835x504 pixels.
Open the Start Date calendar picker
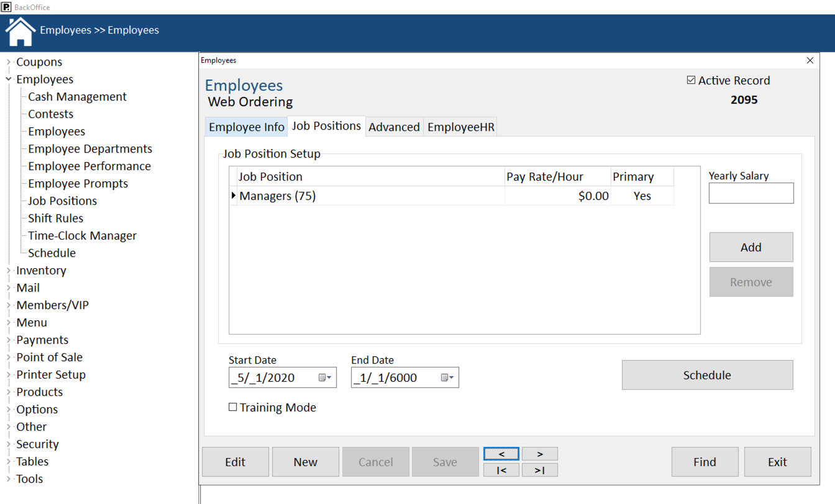[x=324, y=377]
